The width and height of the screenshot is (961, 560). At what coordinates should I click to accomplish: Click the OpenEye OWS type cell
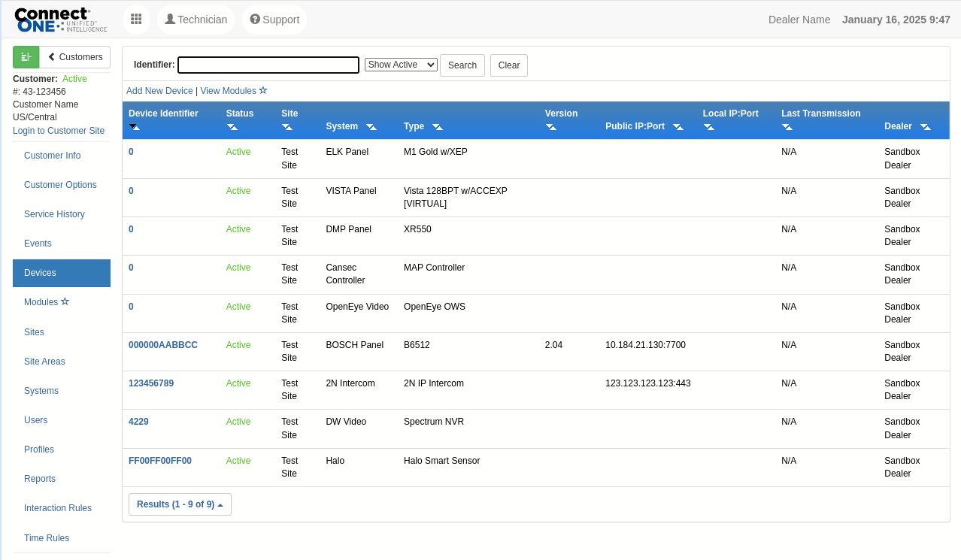coord(435,307)
